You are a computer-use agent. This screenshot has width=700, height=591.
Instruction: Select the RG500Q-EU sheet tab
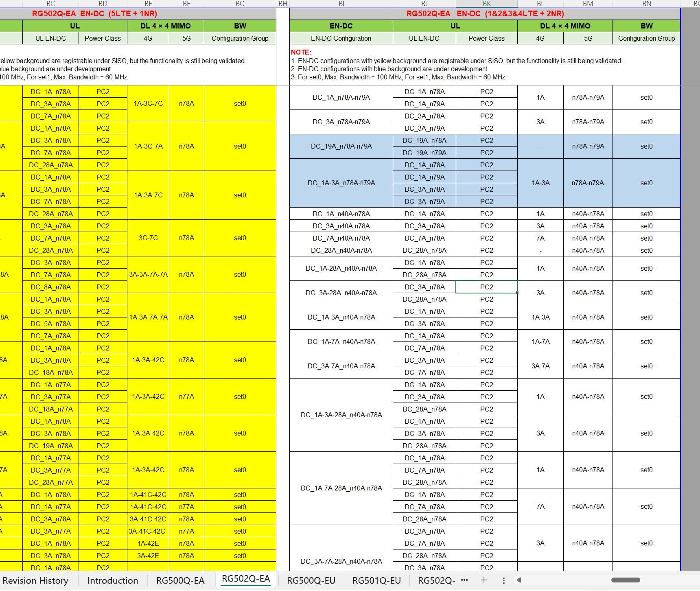click(311, 580)
